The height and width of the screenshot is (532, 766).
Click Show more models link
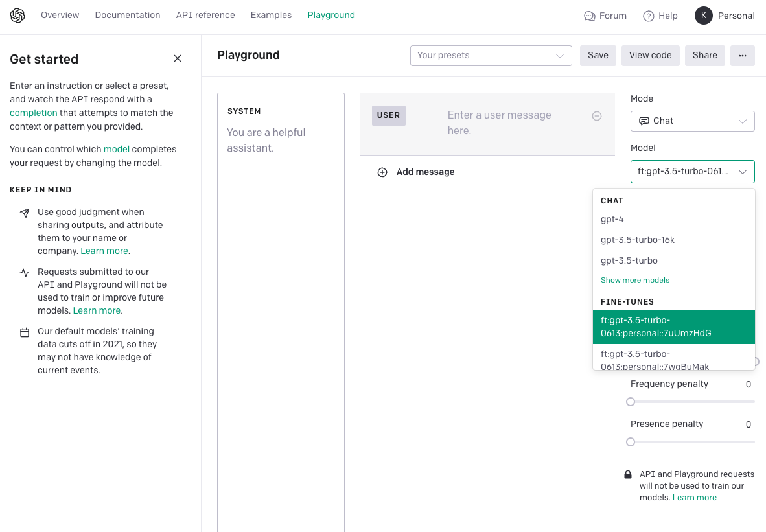click(x=634, y=280)
